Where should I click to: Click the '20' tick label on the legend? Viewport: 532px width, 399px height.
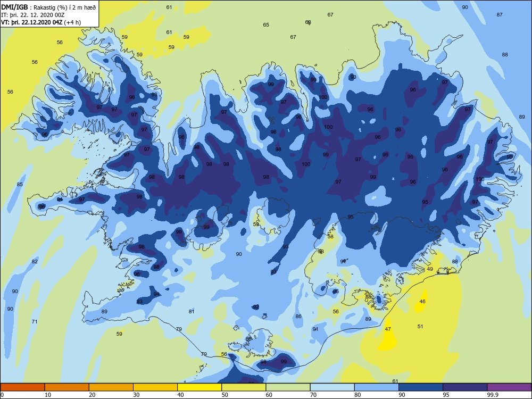pyautogui.click(x=92, y=395)
